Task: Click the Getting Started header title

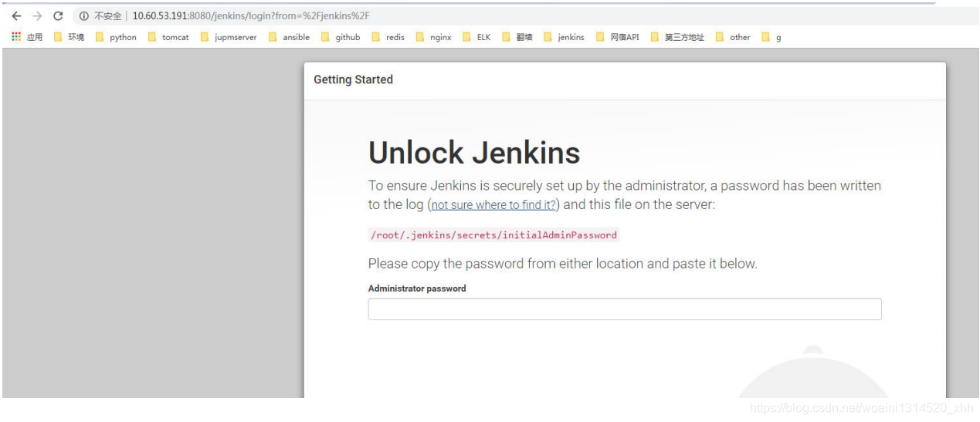Action: tap(353, 79)
